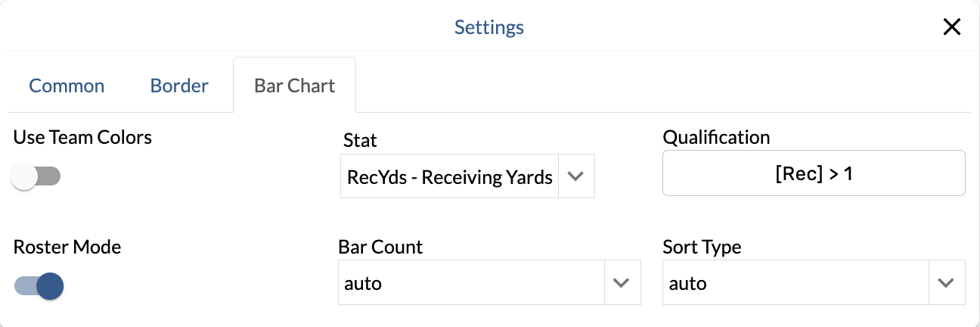
Task: Click the Stat chevron arrow icon
Action: click(x=576, y=176)
